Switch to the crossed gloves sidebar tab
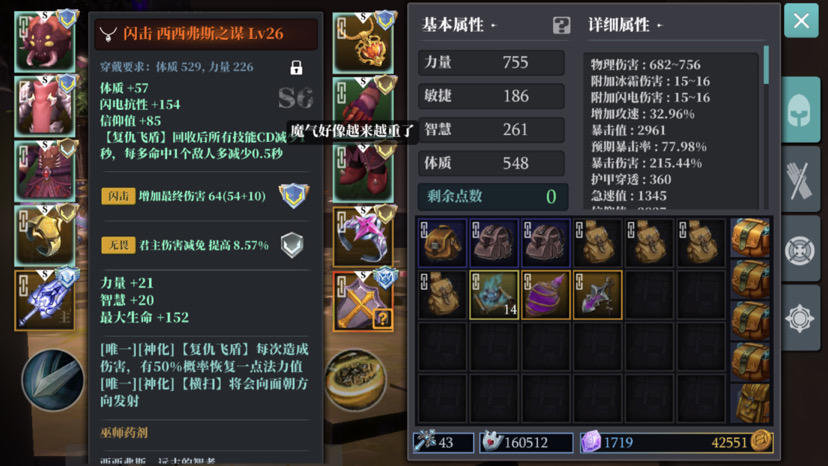The image size is (828, 466). coord(801,180)
